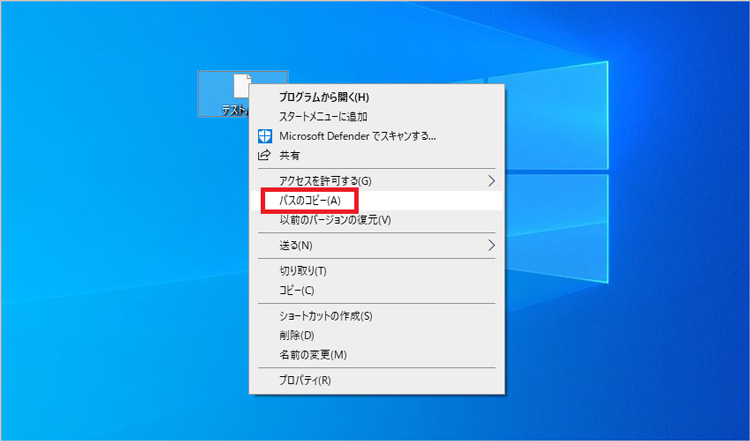Image resolution: width=750 pixels, height=441 pixels.
Task: Open アクセスを許可する(G) submenu entry
Action: 376,181
